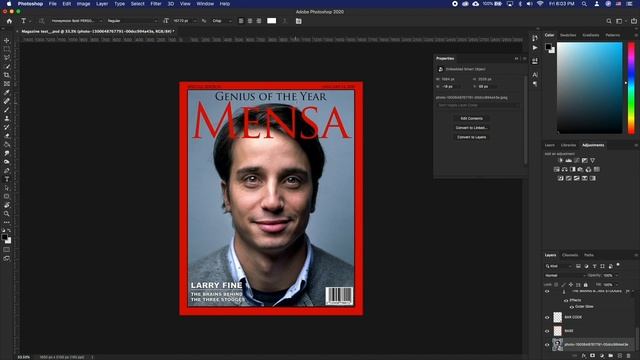Open the font size dropdown
640x360 pixels.
coord(195,21)
